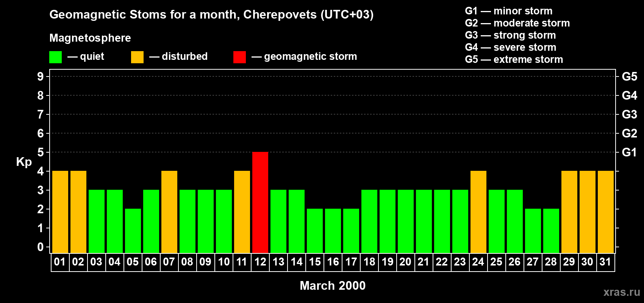
Task: Click the "G3 — strong storm" legend text
Action: pyautogui.click(x=510, y=35)
